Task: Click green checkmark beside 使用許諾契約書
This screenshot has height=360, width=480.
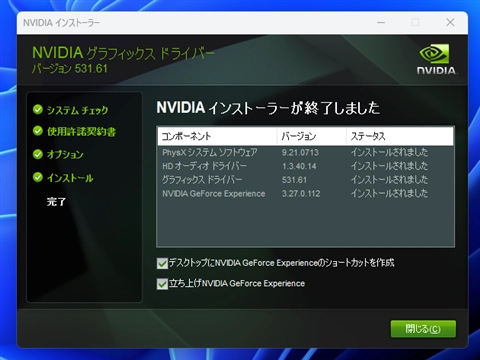Action: (38, 131)
